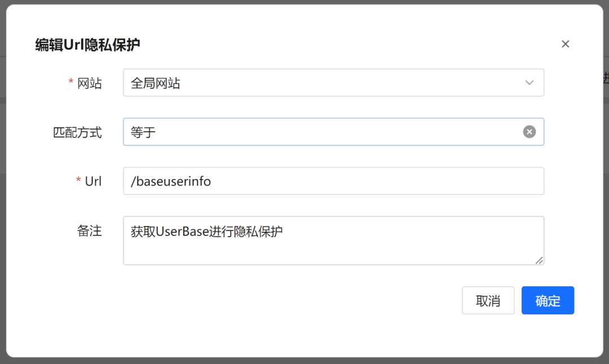Click the 网站 field label
609x364 pixels.
(90, 83)
